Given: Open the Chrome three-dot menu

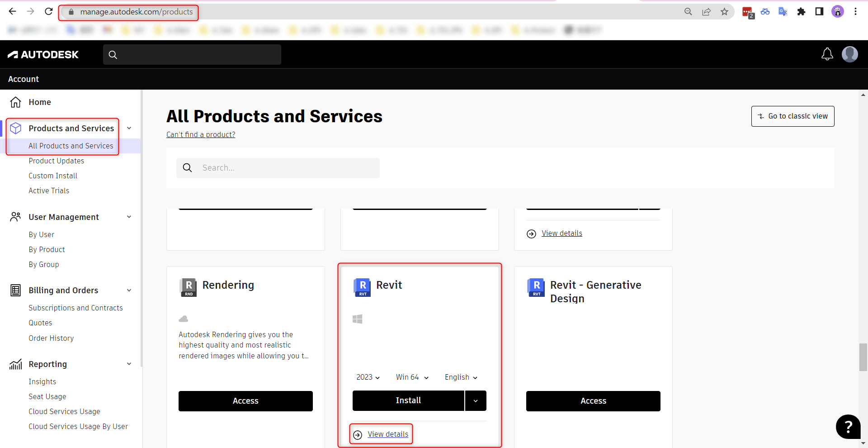Looking at the screenshot, I should (855, 12).
